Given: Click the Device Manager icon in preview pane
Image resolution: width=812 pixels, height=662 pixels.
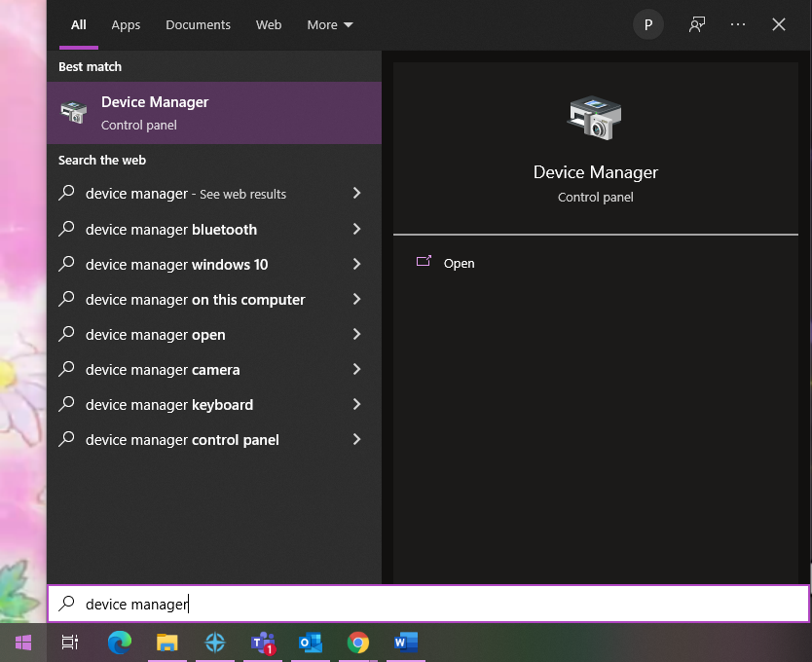Looking at the screenshot, I should 595,117.
